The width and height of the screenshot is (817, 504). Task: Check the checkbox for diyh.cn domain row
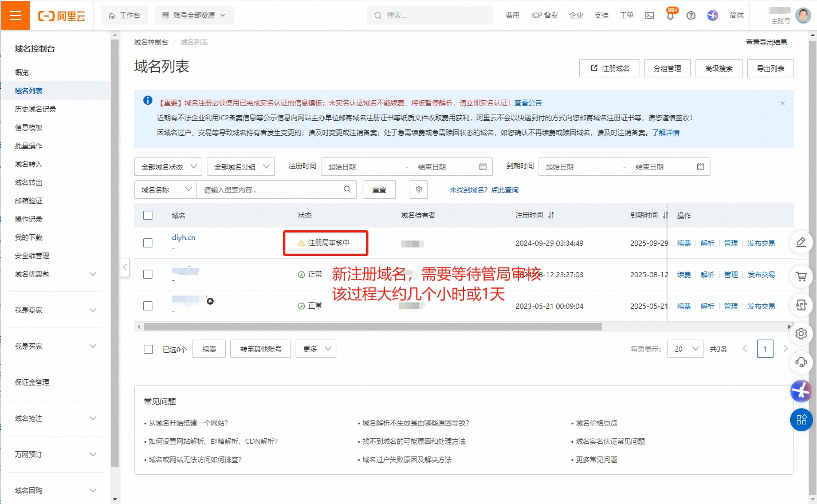pyautogui.click(x=148, y=242)
